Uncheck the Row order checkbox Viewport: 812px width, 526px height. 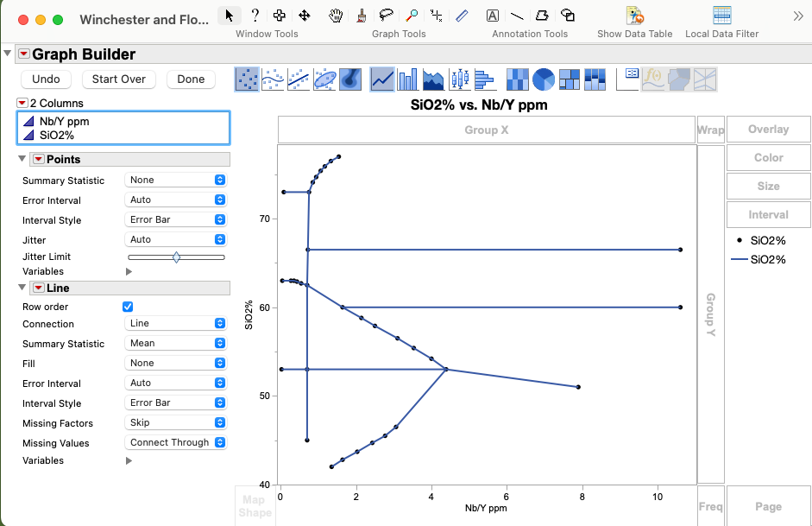[x=128, y=307]
